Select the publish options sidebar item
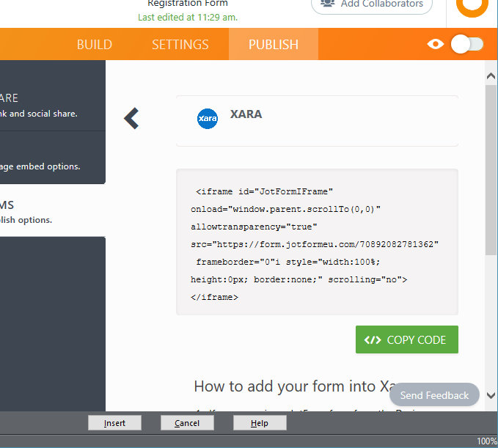 click(53, 211)
